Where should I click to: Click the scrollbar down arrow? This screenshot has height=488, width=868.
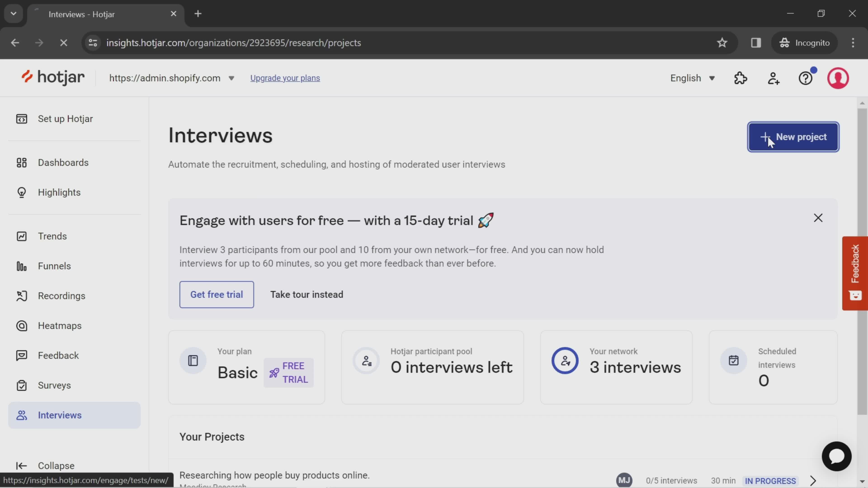coord(862,481)
